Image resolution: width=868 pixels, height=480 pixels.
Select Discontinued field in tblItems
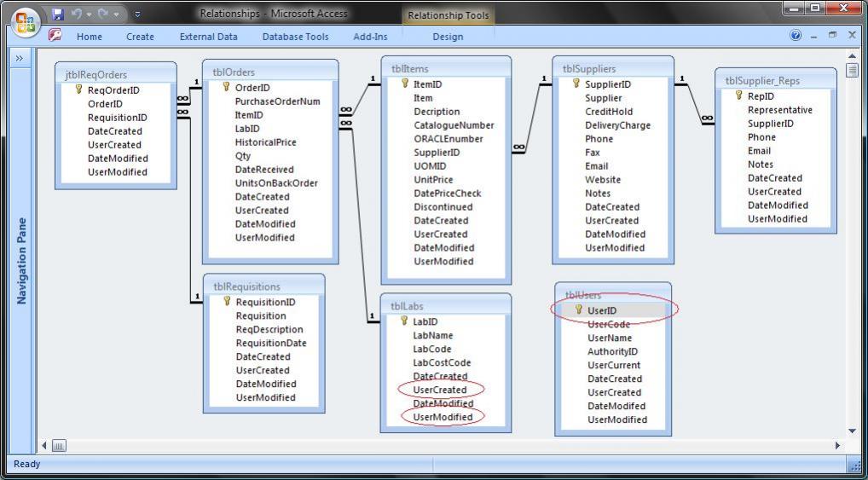(443, 207)
